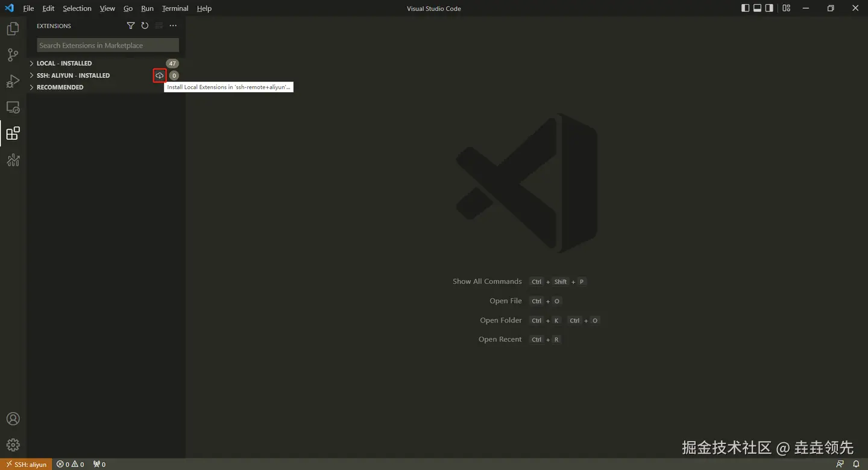The width and height of the screenshot is (868, 470).
Task: Refresh the extensions list
Action: [145, 25]
